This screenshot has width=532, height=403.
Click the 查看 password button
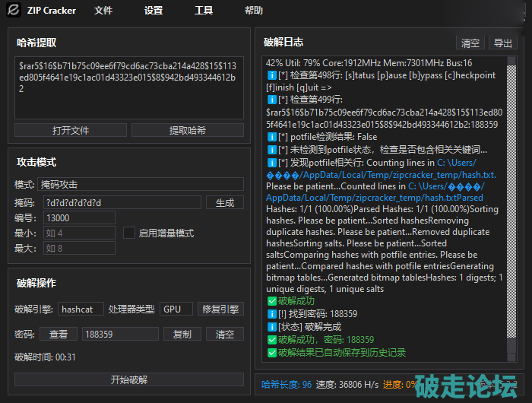(x=59, y=334)
